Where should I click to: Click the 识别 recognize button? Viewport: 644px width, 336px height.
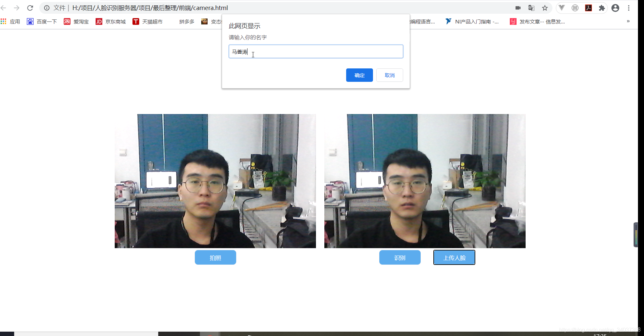(400, 258)
